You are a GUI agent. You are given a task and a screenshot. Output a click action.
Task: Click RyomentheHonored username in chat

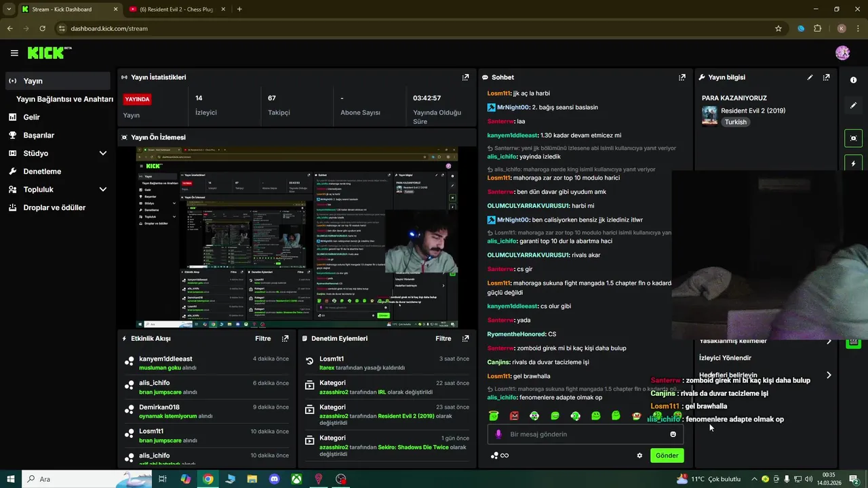(x=516, y=334)
